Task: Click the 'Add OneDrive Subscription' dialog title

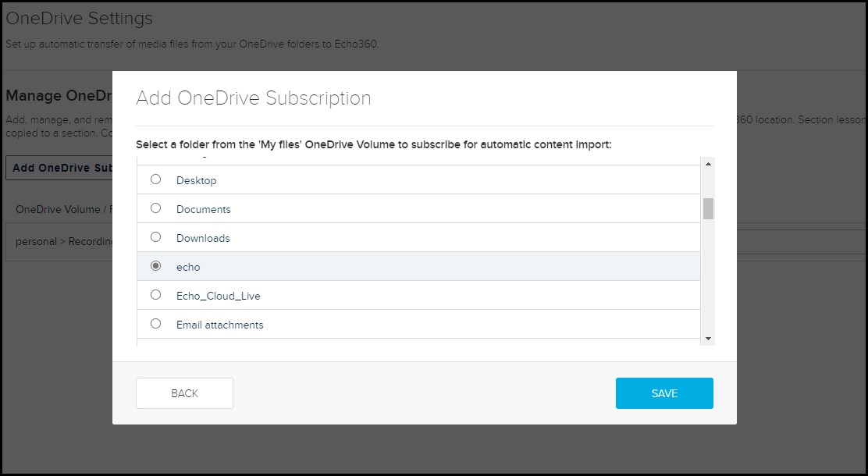Action: pyautogui.click(x=254, y=98)
